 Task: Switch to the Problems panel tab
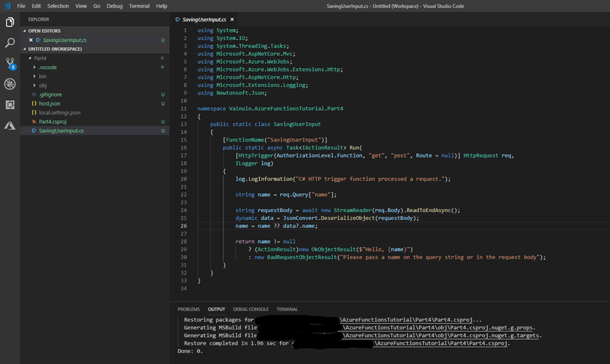[189, 309]
